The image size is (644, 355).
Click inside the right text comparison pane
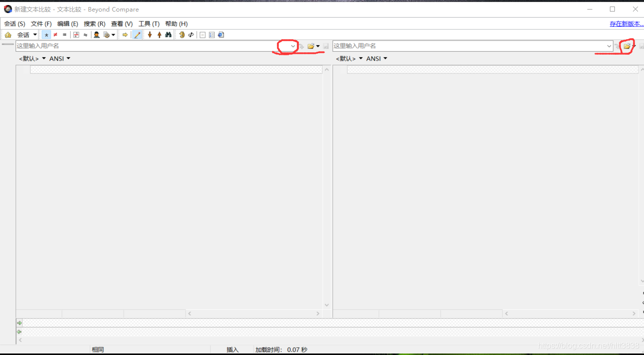pos(486,188)
